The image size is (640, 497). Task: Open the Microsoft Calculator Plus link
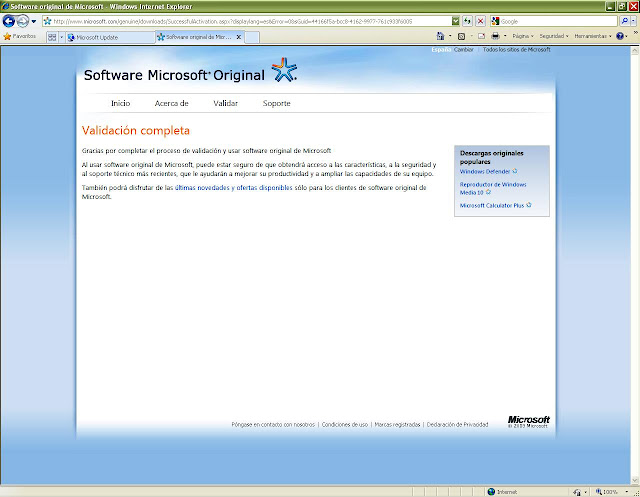pos(492,206)
